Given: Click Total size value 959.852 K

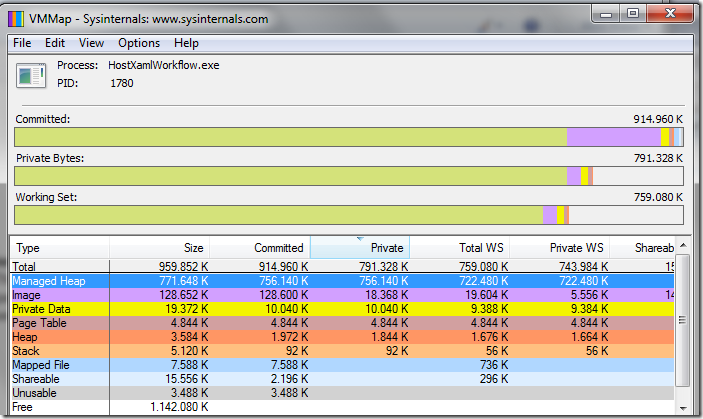Looking at the screenshot, I should pos(183,267).
